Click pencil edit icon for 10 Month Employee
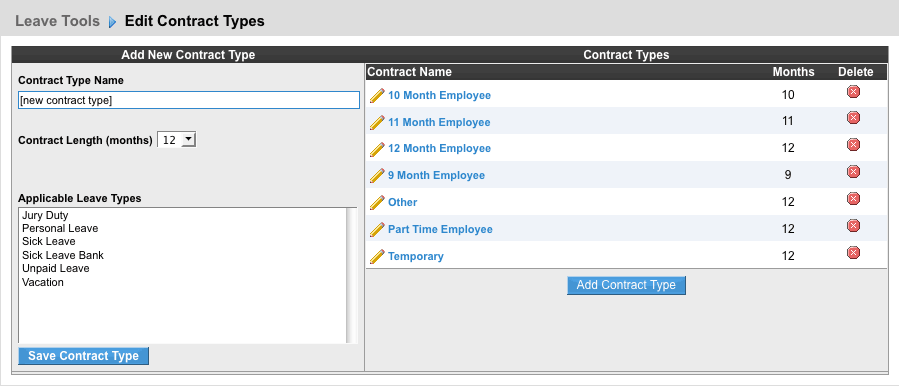 377,95
